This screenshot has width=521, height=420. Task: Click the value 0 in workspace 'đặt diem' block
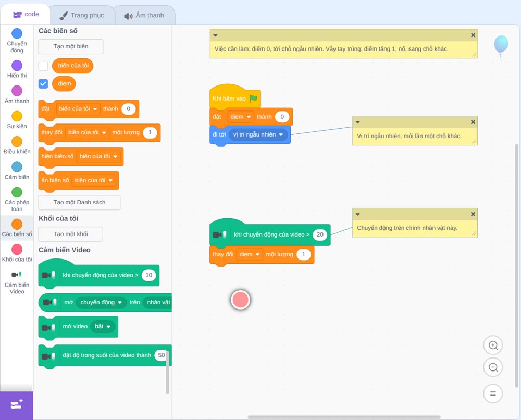click(x=282, y=117)
